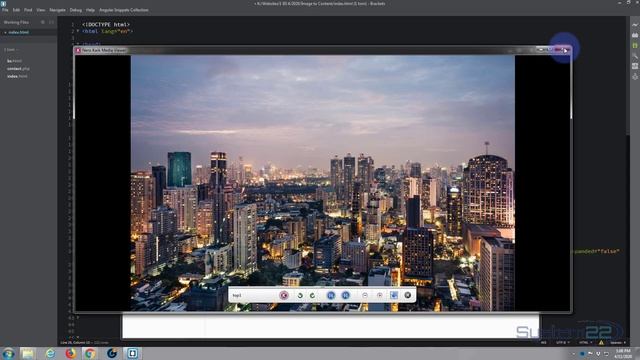
Task: Click the DOCTYPE html line in editor
Action: pyautogui.click(x=106, y=24)
